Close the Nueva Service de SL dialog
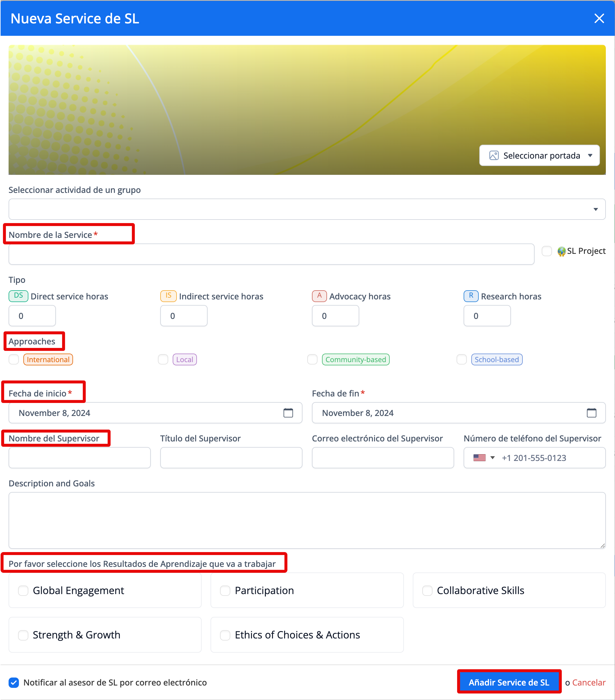Viewport: 615px width, 700px height. [599, 19]
